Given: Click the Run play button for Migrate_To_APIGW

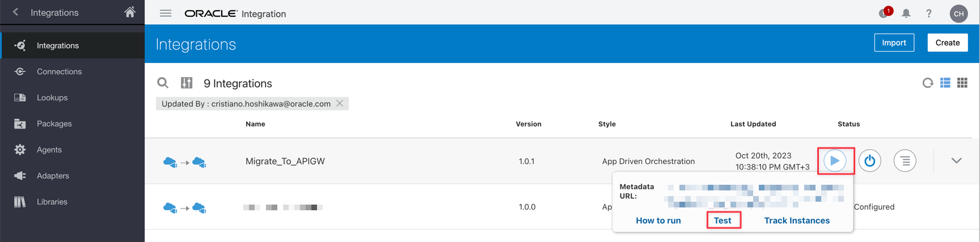Looking at the screenshot, I should pos(835,161).
